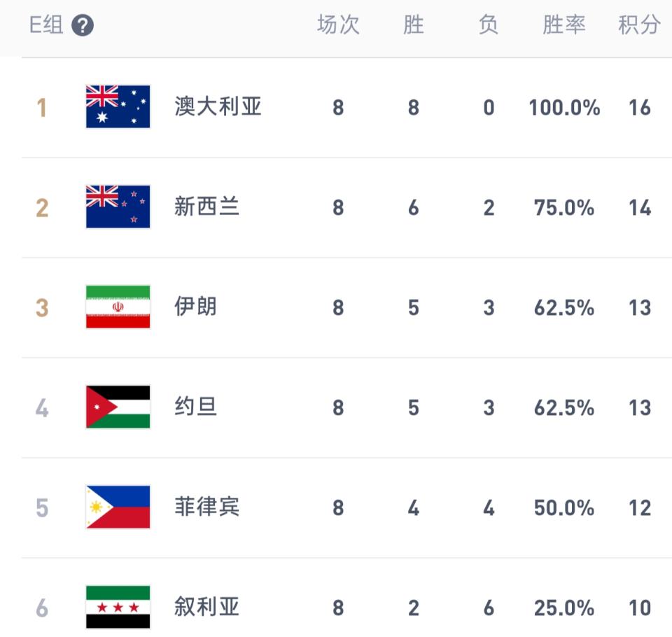Open the 叙利亚 team page
Screen dimensions: 672x637
206,607
